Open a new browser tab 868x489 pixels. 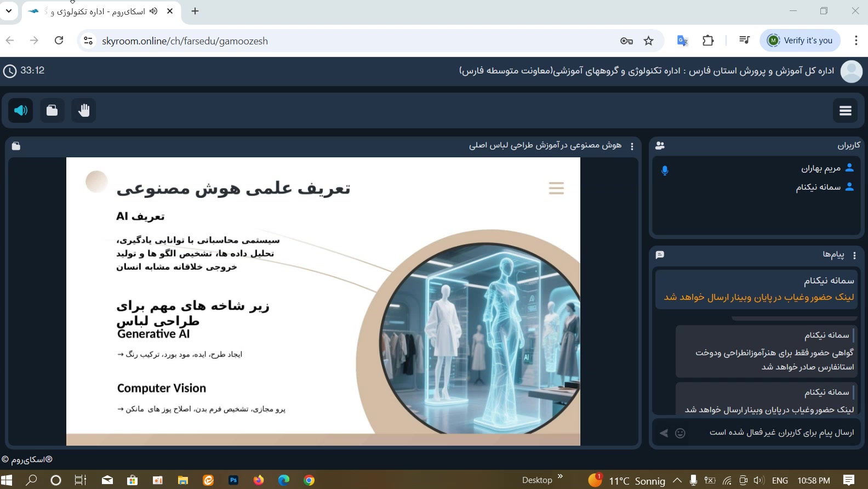pos(195,11)
